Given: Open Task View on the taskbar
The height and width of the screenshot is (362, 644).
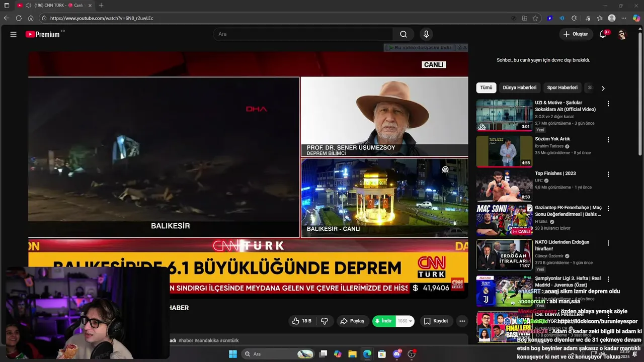Looking at the screenshot, I should click(x=324, y=354).
